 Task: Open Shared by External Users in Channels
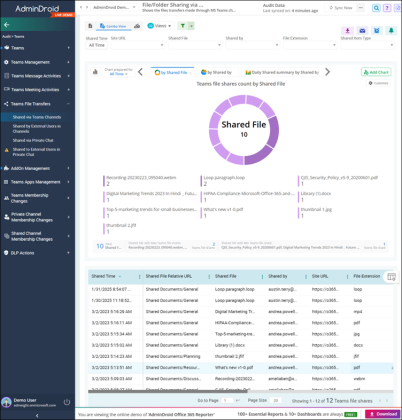(x=37, y=129)
